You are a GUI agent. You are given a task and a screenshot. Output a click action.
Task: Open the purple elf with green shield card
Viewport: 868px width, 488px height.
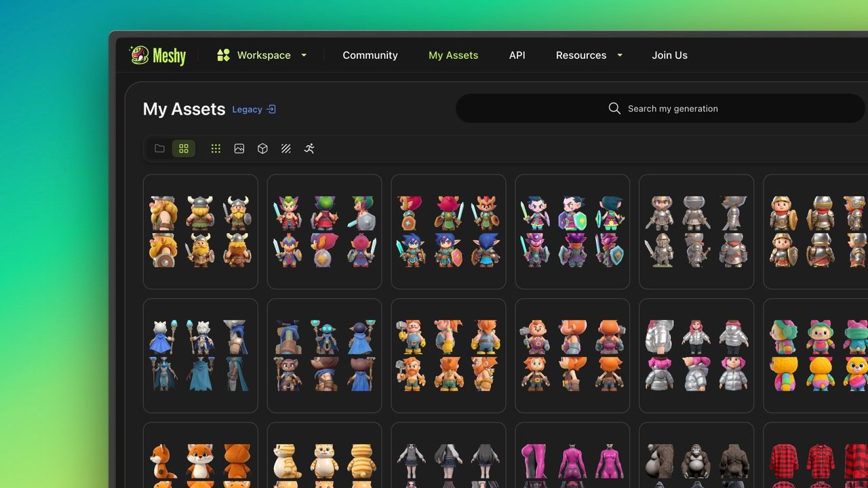point(572,232)
